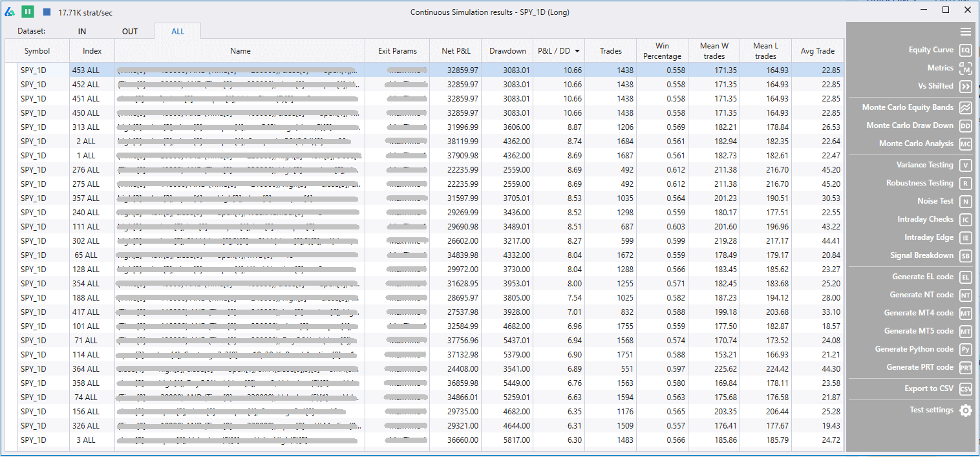Click the Vs Shifted icon

click(x=965, y=87)
